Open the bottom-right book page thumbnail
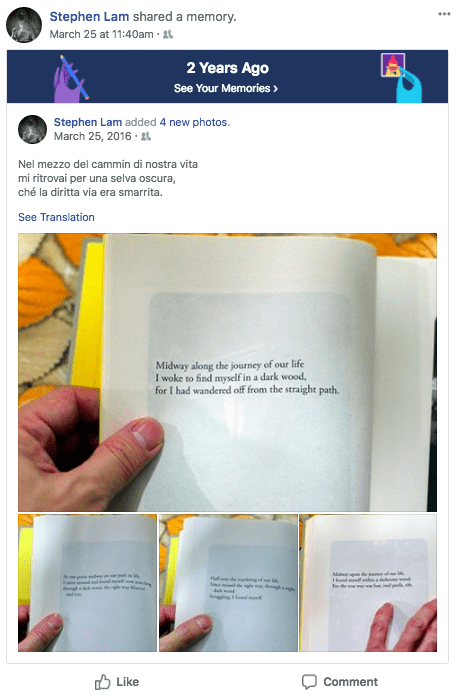The width and height of the screenshot is (458, 696). click(x=368, y=583)
